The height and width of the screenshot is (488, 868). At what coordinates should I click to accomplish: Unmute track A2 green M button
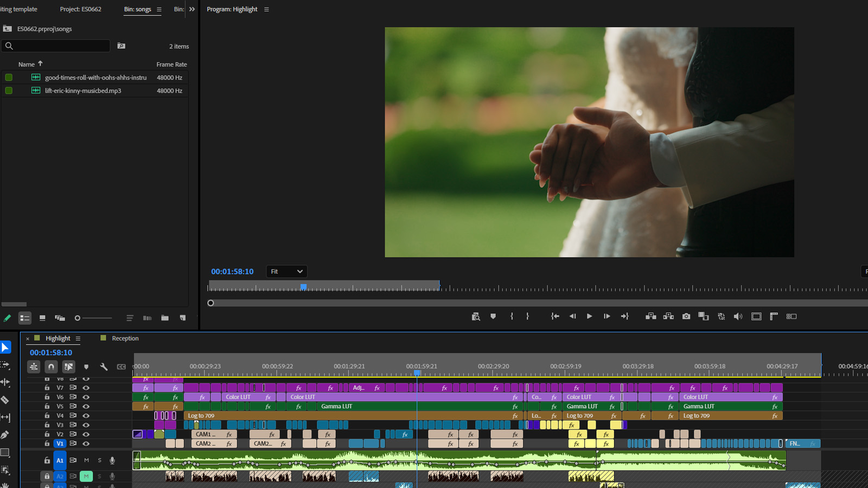pyautogui.click(x=86, y=477)
